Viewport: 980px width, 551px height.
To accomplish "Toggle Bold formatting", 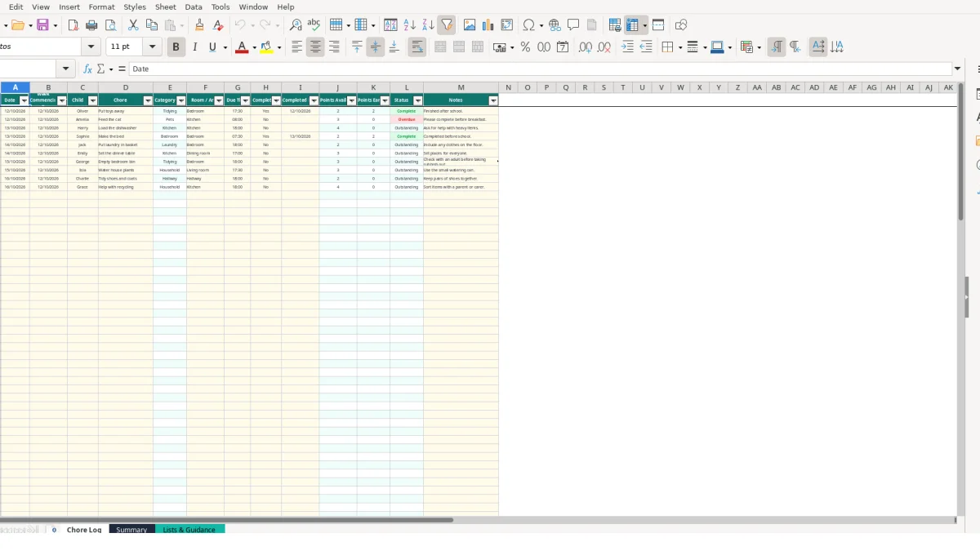I will coord(176,47).
